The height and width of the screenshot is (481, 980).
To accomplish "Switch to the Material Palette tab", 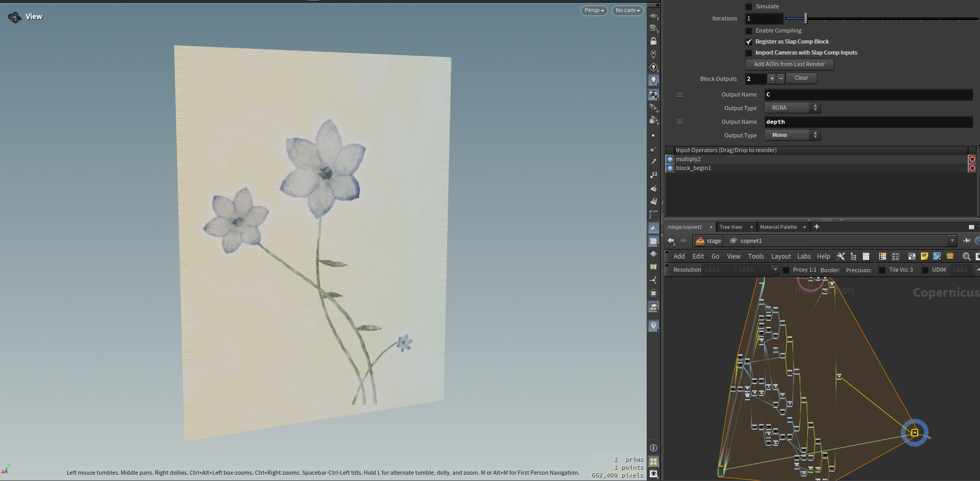I will [x=778, y=227].
